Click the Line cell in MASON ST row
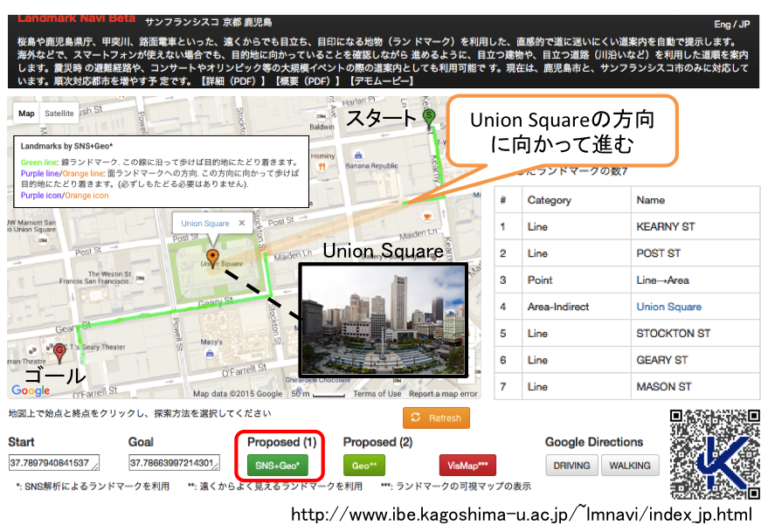This screenshot has height=532, width=768. pyautogui.click(x=577, y=386)
